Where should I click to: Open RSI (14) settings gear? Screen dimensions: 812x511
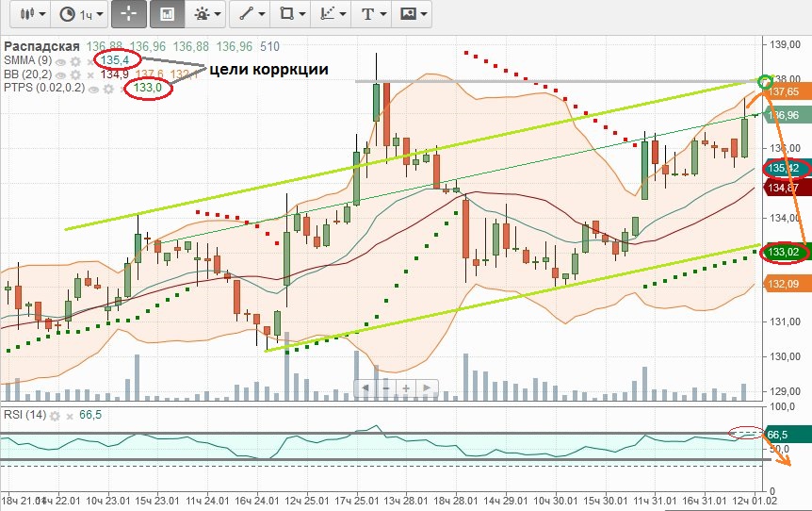click(55, 416)
